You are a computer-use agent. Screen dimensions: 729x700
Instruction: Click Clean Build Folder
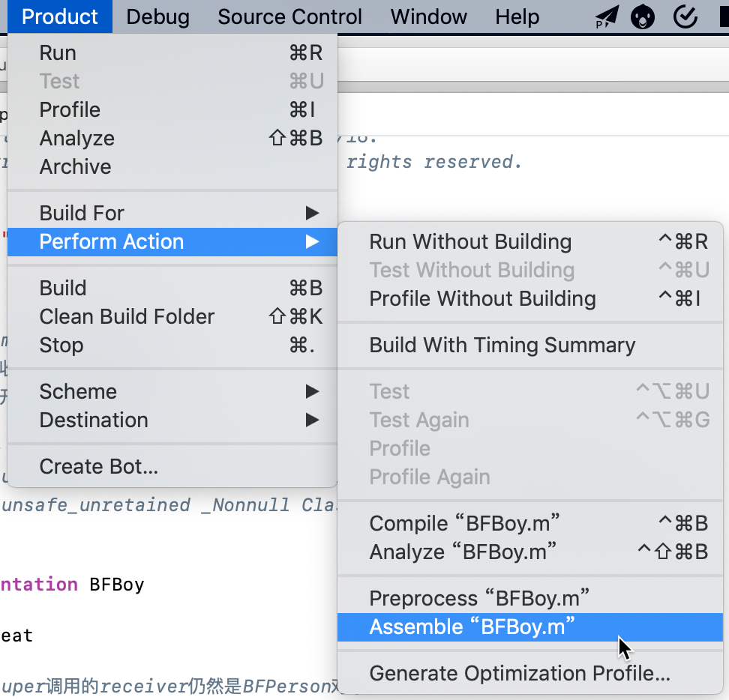172,317
